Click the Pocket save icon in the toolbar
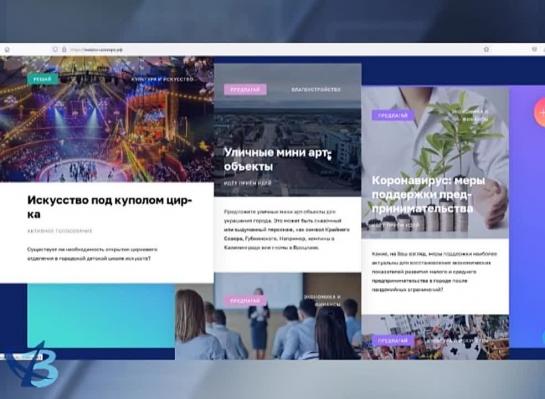Image resolution: width=545 pixels, height=399 pixels. (x=534, y=50)
